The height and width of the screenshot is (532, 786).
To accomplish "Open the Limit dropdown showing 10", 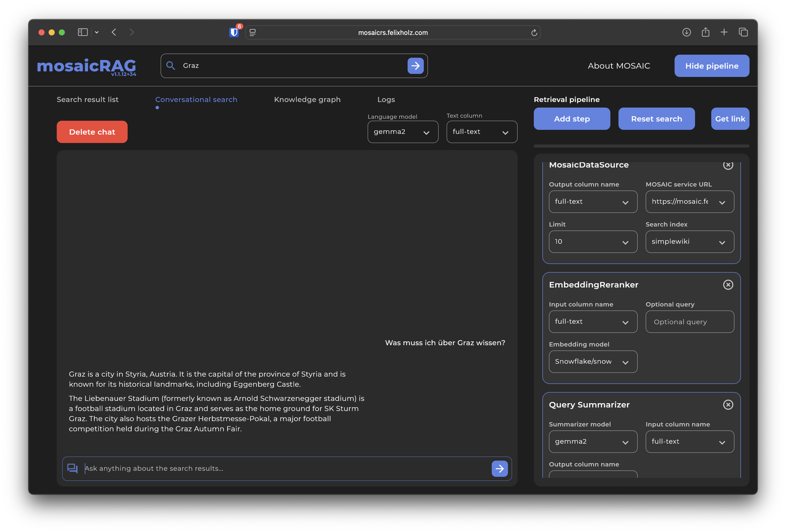I will click(593, 242).
